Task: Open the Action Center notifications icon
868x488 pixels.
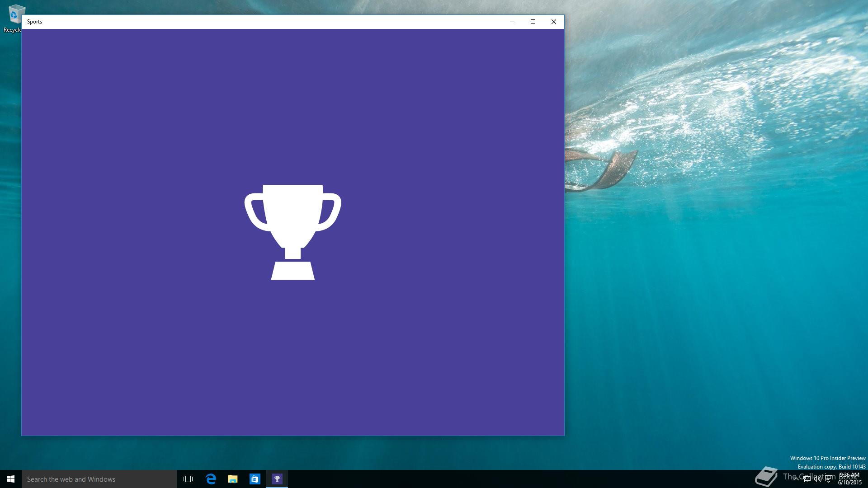Action: (829, 479)
